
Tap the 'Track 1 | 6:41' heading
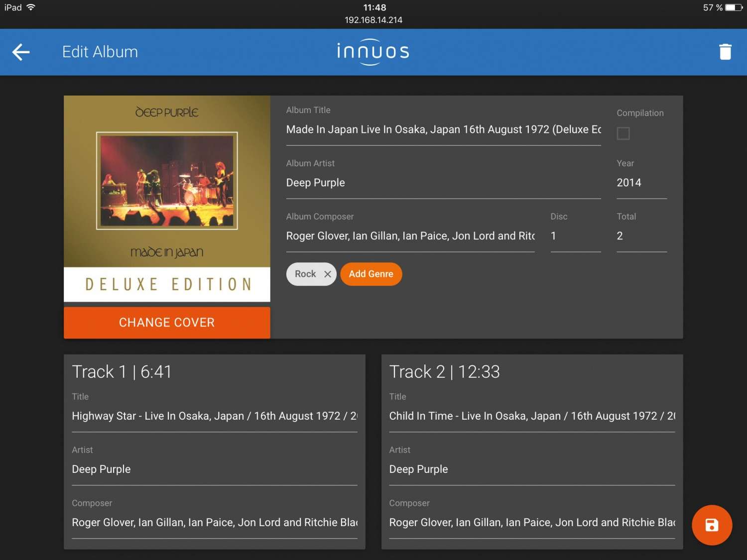(122, 372)
